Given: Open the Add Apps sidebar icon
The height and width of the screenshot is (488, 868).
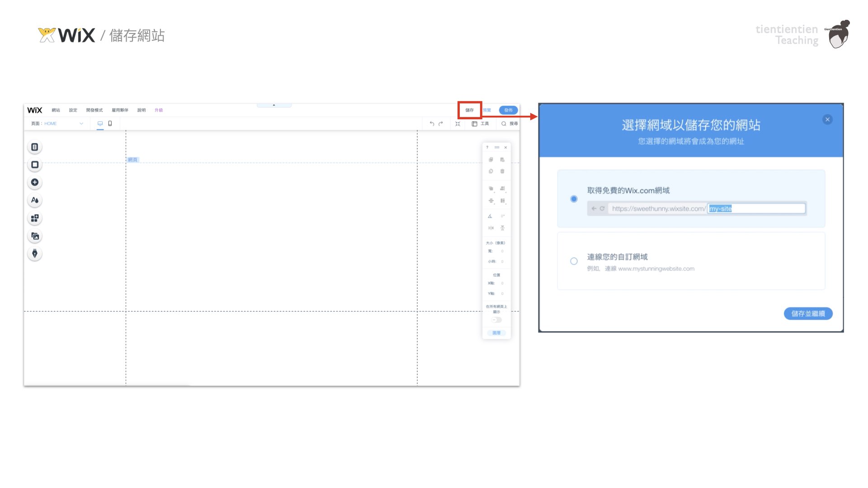Looking at the screenshot, I should (x=35, y=218).
